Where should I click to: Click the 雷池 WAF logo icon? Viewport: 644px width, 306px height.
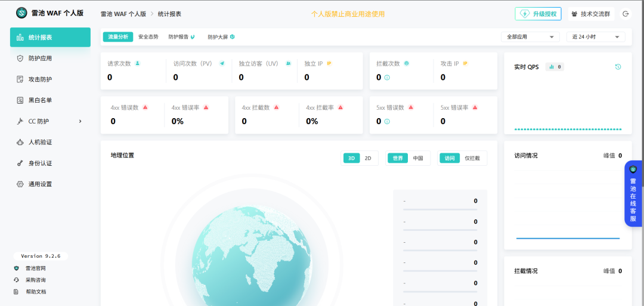click(21, 13)
